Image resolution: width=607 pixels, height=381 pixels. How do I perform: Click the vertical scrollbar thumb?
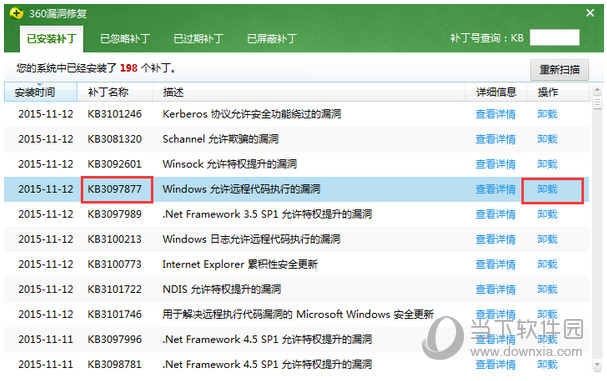click(597, 103)
